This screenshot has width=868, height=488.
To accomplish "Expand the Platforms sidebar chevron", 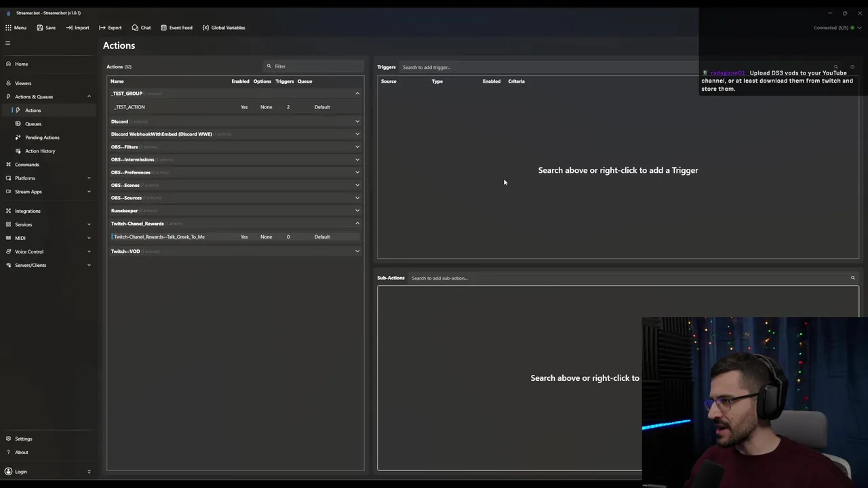I will pyautogui.click(x=89, y=178).
